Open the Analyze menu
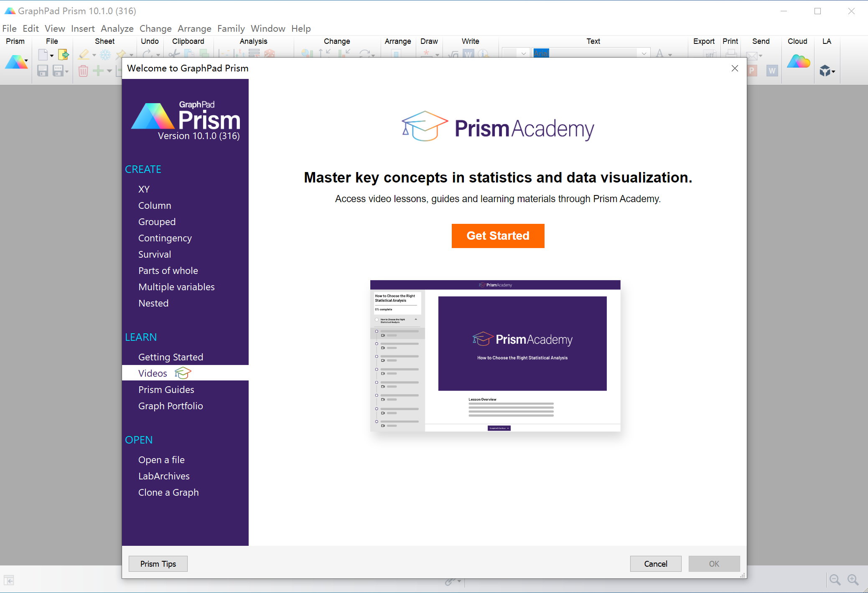The height and width of the screenshot is (593, 868). point(116,28)
